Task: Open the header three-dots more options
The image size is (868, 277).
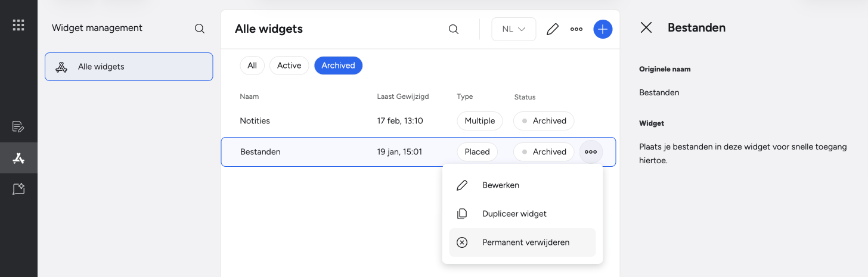Action: pyautogui.click(x=576, y=29)
